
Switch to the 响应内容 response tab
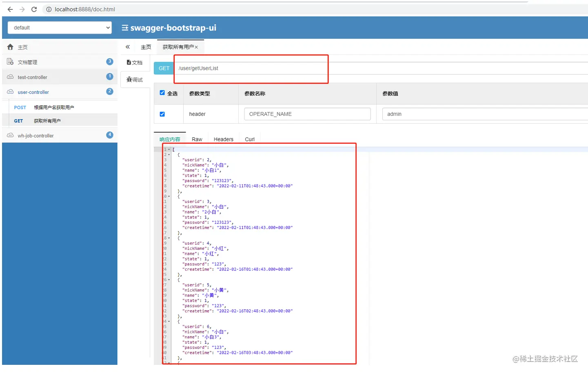coord(170,139)
